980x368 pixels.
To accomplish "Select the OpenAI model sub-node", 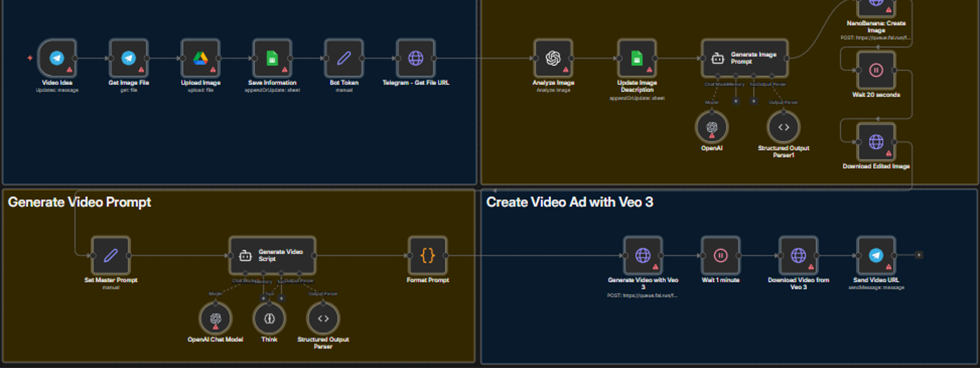I will click(712, 127).
